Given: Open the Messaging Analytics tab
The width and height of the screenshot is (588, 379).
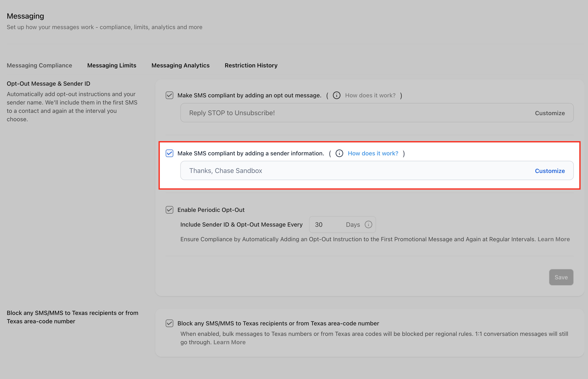Looking at the screenshot, I should pos(180,65).
